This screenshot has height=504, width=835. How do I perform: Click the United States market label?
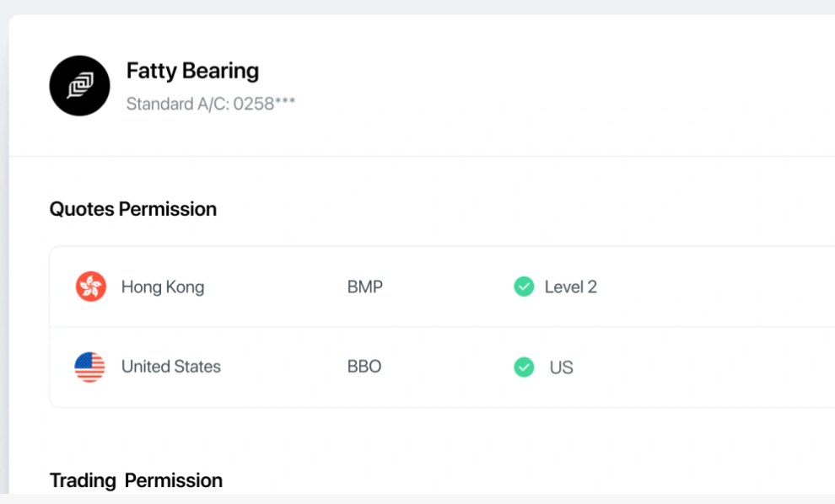click(x=171, y=366)
